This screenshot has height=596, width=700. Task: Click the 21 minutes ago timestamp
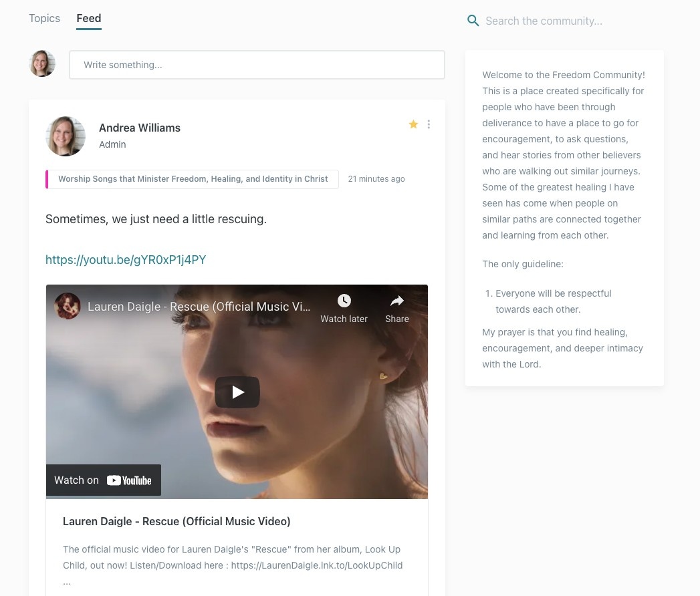point(376,179)
